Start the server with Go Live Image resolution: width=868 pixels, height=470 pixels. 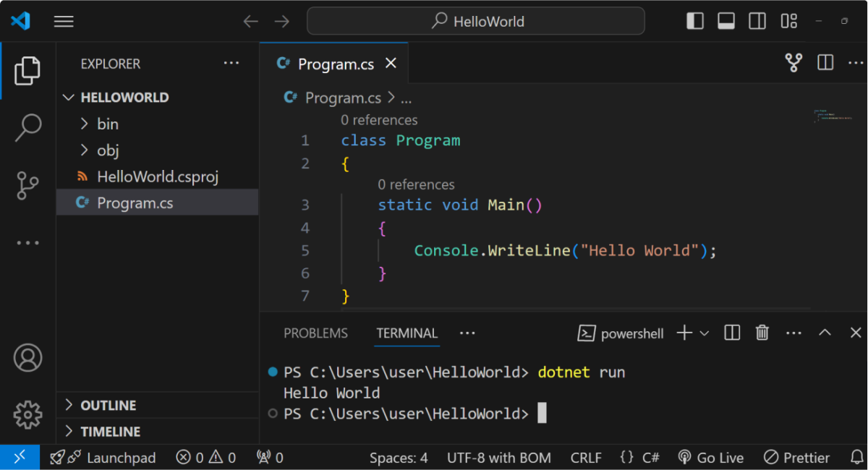point(711,457)
